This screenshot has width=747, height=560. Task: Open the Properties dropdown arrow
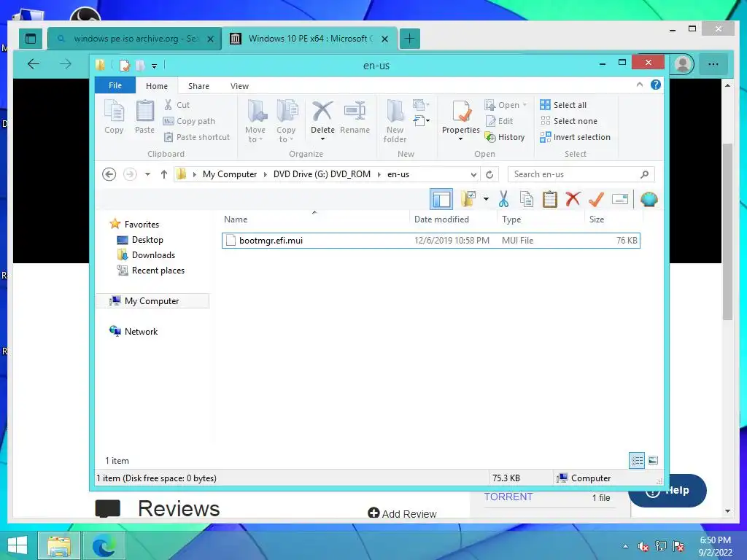(x=461, y=139)
